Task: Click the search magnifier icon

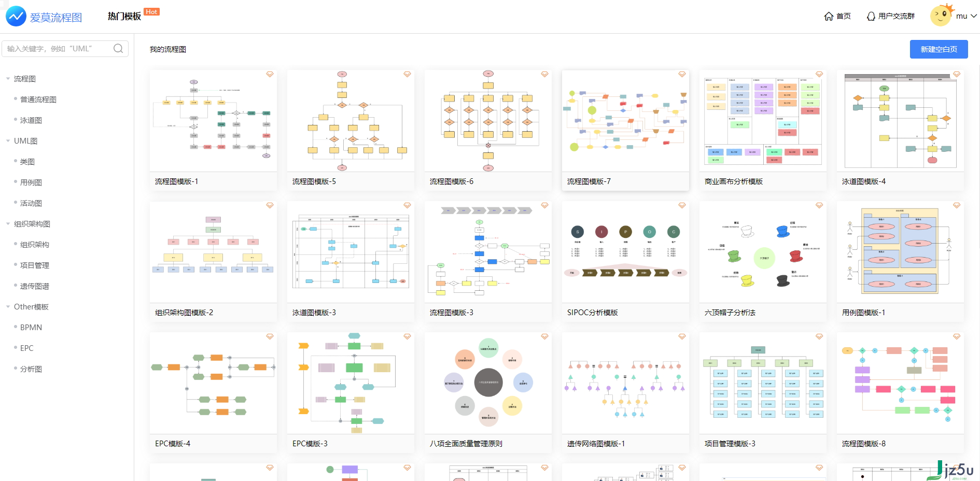Action: [118, 48]
